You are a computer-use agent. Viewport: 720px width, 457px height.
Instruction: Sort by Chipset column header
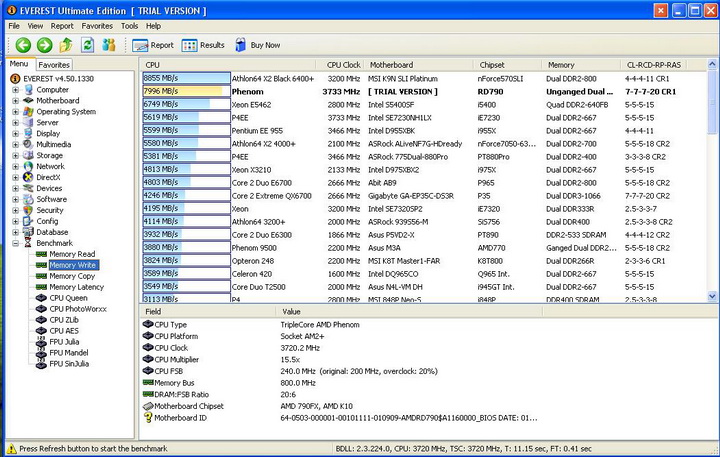click(508, 65)
